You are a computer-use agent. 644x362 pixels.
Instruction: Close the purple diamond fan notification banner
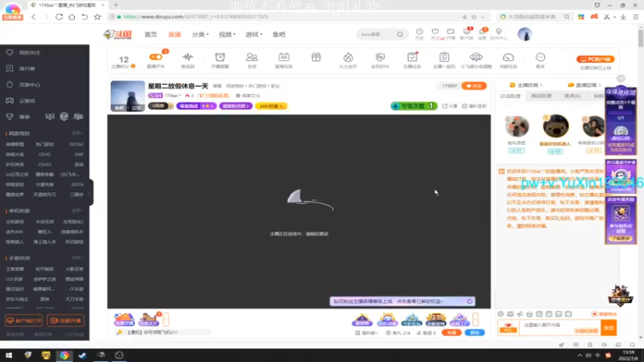click(469, 301)
